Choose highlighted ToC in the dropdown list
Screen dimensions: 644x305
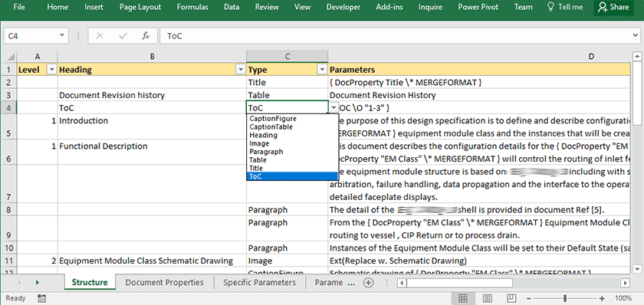click(292, 176)
